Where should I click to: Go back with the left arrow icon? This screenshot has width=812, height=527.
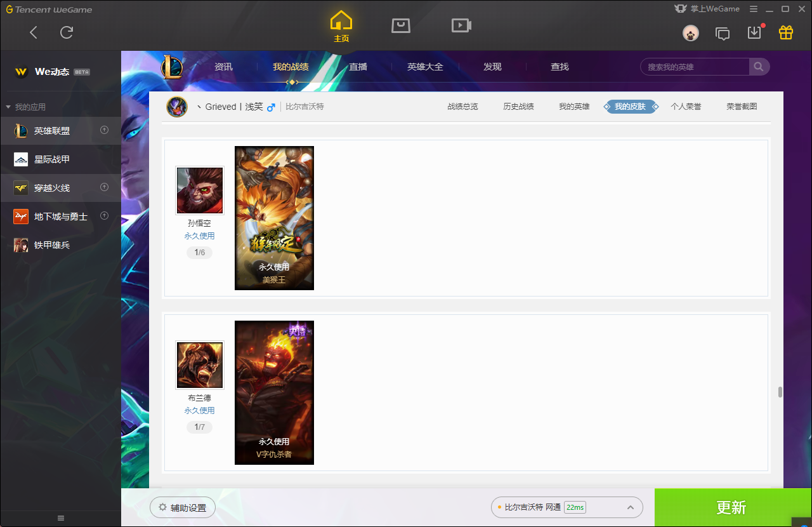34,32
